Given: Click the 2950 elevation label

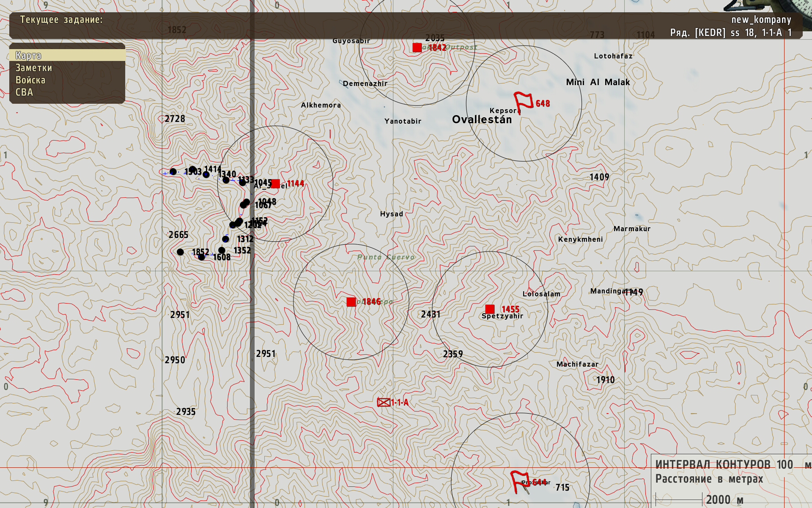Looking at the screenshot, I should (x=175, y=360).
